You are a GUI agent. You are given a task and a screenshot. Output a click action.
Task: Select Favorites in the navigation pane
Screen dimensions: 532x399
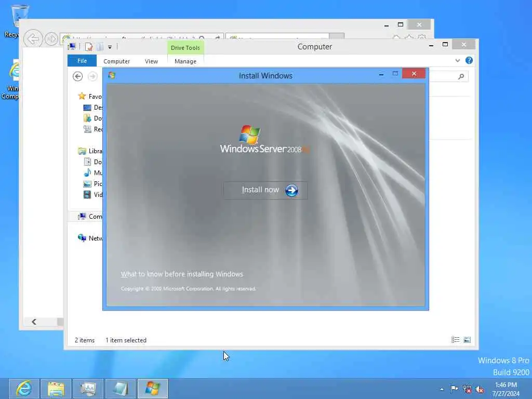click(90, 96)
